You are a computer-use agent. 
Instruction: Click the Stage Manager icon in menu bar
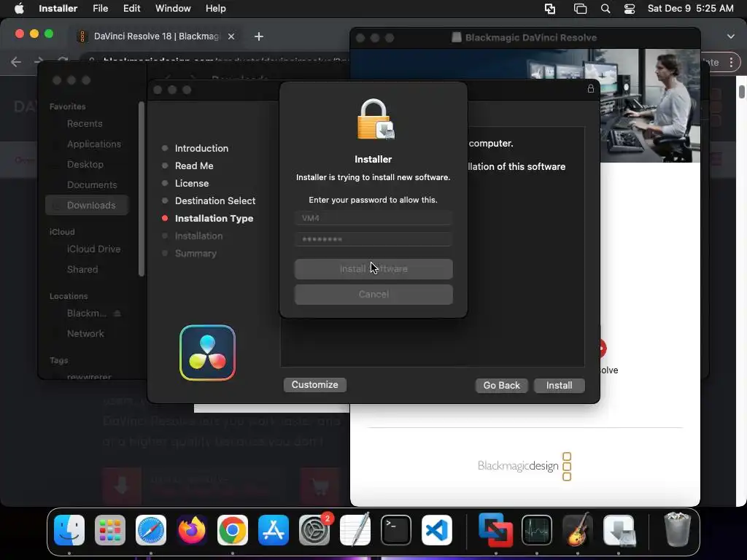point(580,9)
